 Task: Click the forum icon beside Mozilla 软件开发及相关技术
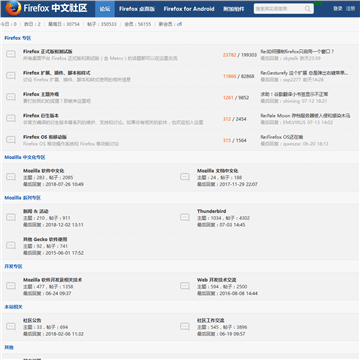click(11, 286)
